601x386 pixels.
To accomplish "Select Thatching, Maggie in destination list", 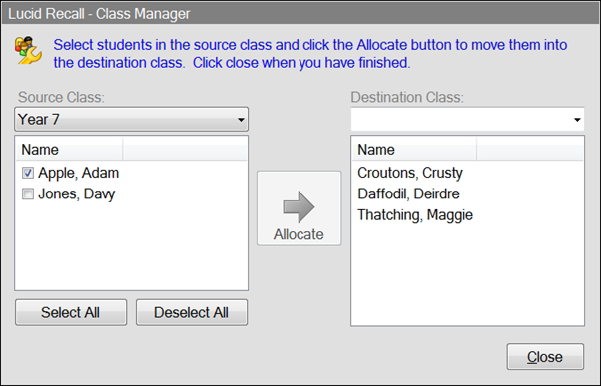I will click(x=415, y=215).
